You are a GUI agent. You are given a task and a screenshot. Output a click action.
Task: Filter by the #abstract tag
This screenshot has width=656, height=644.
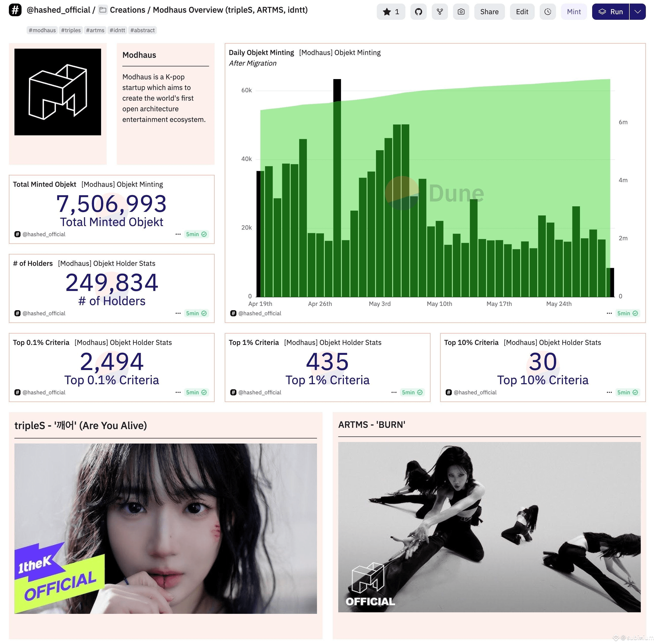143,30
